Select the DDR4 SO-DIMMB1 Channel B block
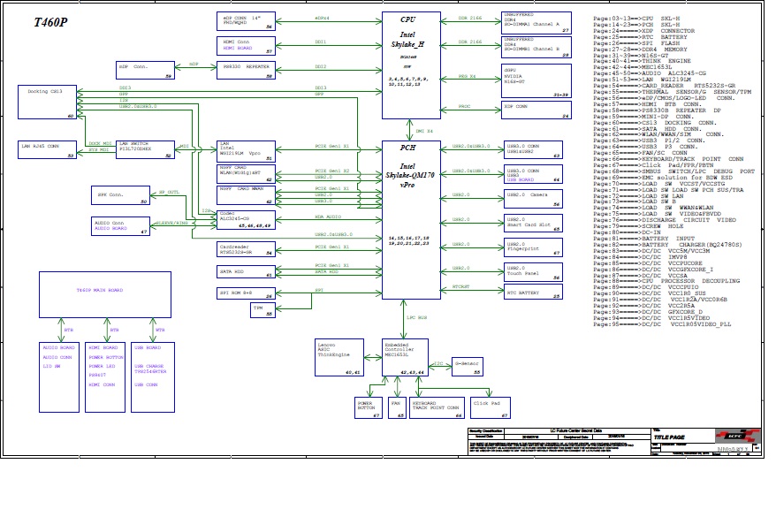The width and height of the screenshot is (776, 532). point(536,47)
